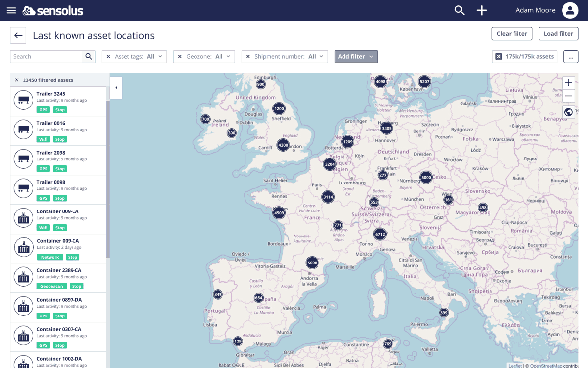Open the Asset tags filter dropdown

click(134, 57)
